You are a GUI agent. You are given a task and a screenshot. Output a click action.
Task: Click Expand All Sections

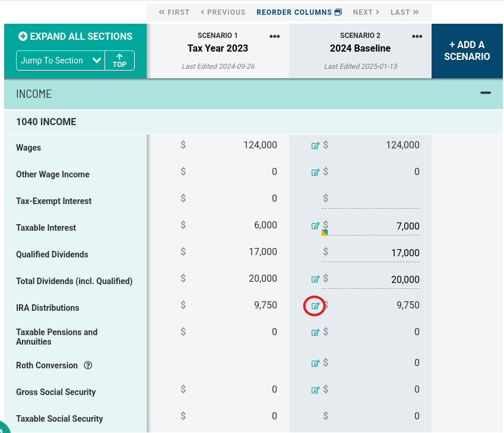pyautogui.click(x=75, y=36)
